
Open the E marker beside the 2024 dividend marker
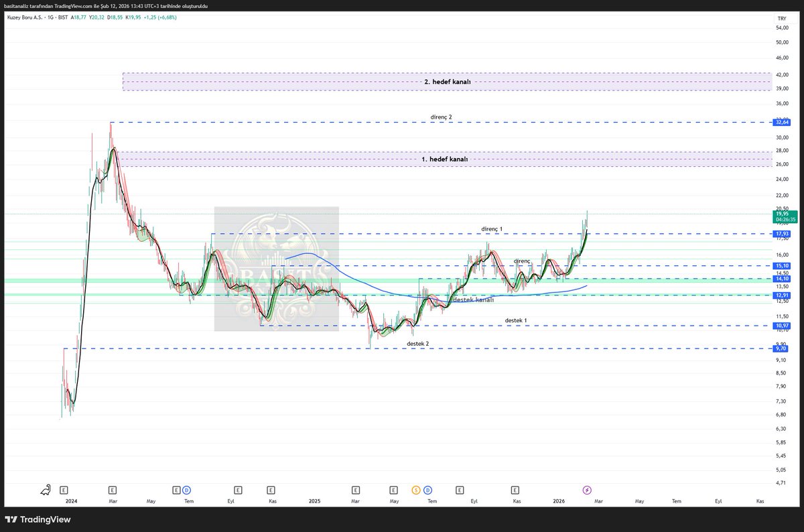click(x=177, y=490)
